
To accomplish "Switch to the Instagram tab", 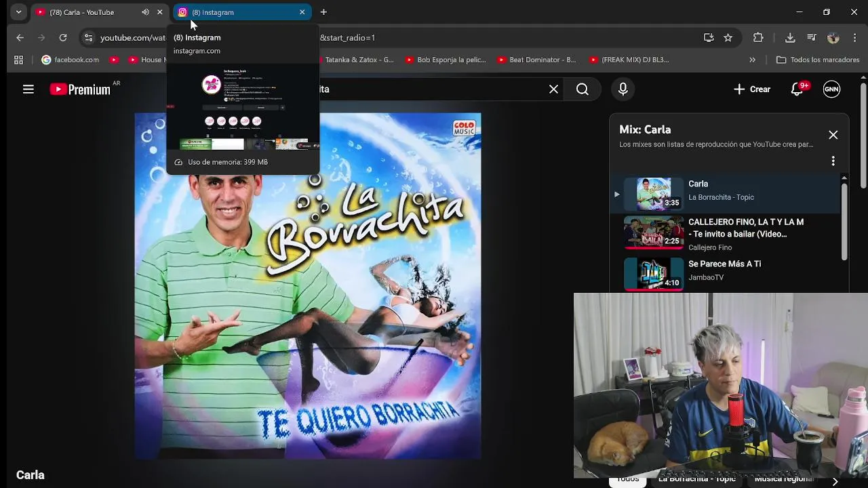I will [242, 12].
